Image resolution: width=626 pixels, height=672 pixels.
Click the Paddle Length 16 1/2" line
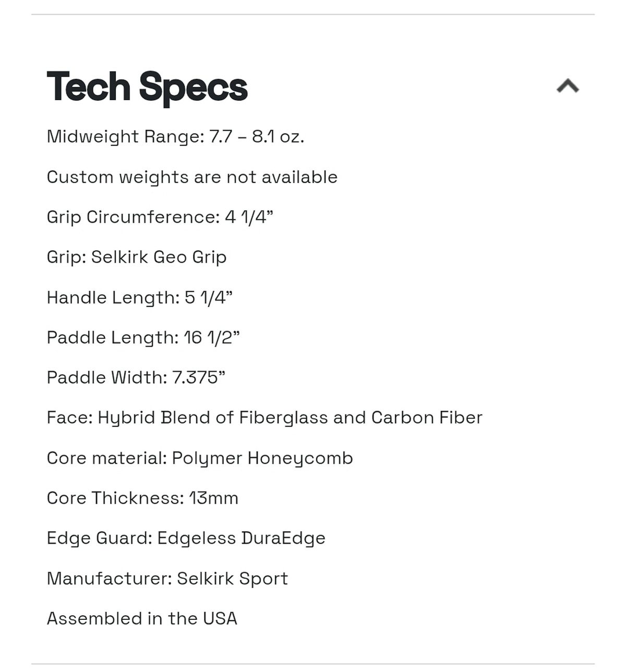[x=143, y=338]
